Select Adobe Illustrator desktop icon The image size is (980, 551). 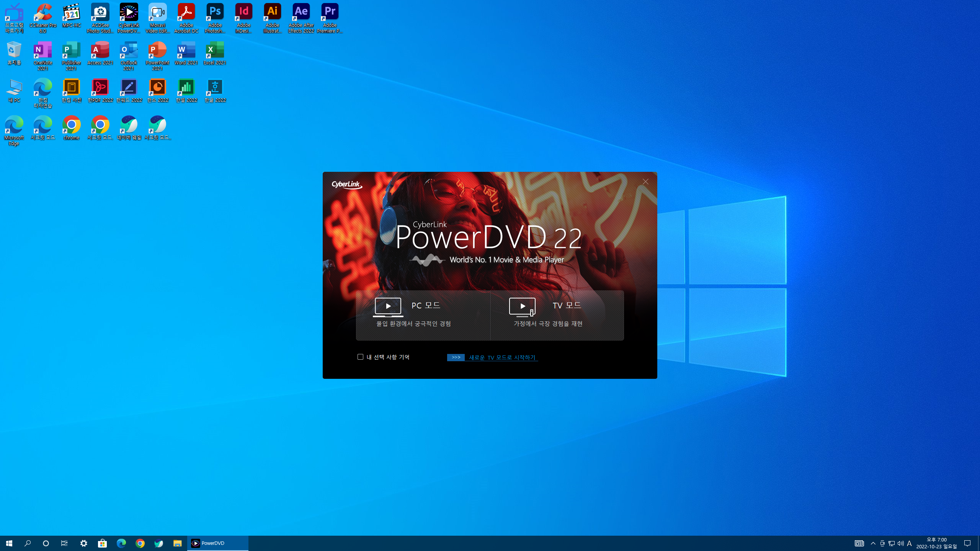[x=272, y=18]
